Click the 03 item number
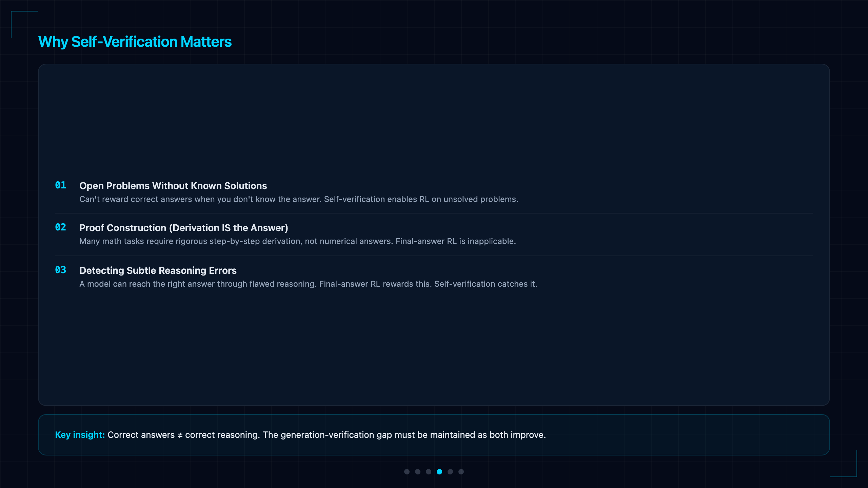 click(61, 270)
